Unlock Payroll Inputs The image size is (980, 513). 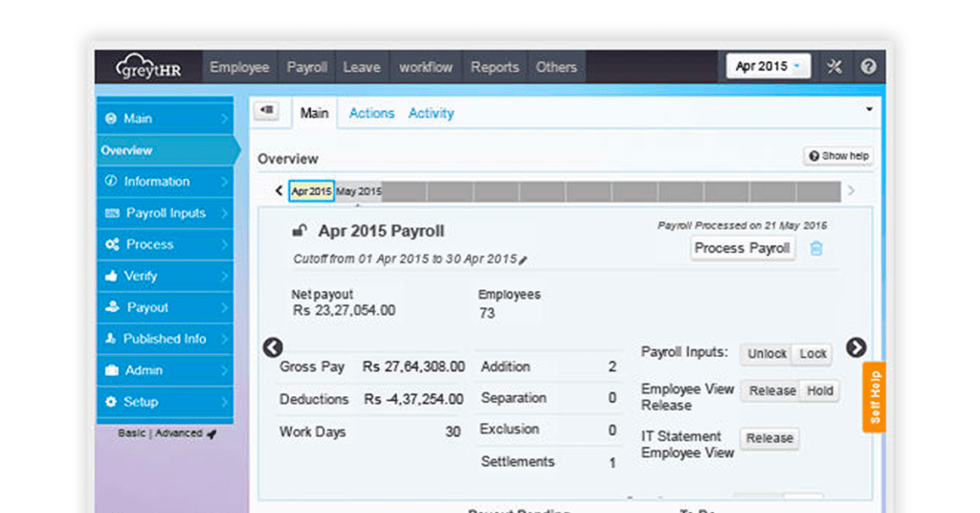(767, 354)
